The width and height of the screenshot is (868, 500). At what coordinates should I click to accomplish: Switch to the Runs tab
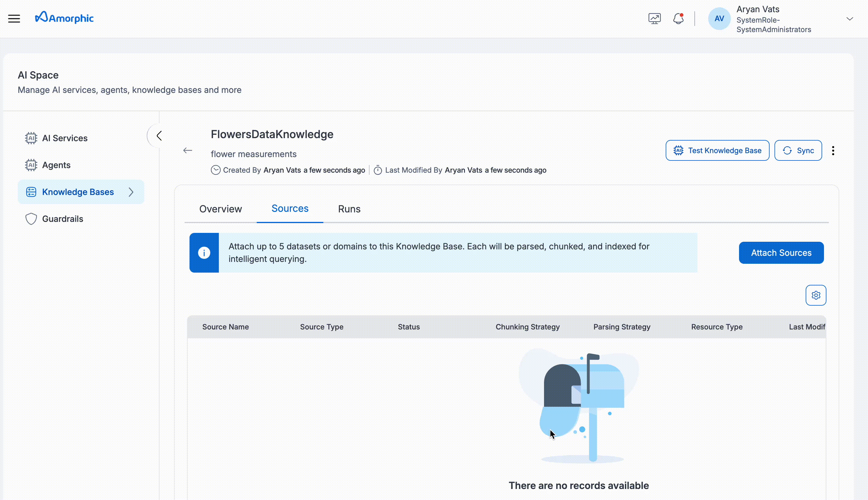[x=349, y=209]
